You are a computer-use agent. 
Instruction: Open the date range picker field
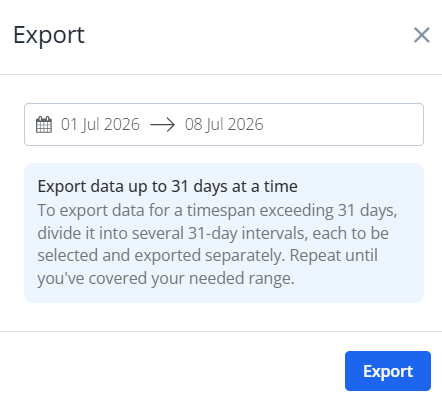[x=224, y=124]
